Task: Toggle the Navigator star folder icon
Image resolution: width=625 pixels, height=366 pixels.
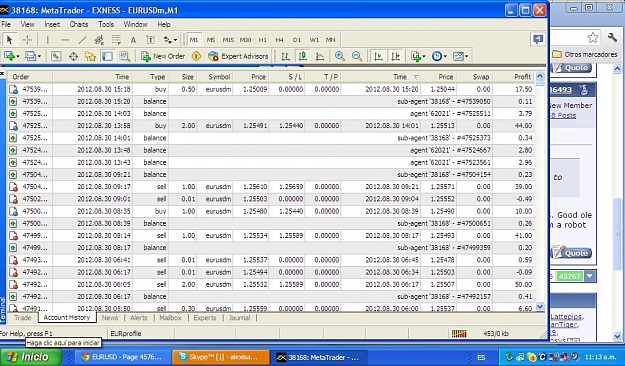Action: click(x=90, y=56)
